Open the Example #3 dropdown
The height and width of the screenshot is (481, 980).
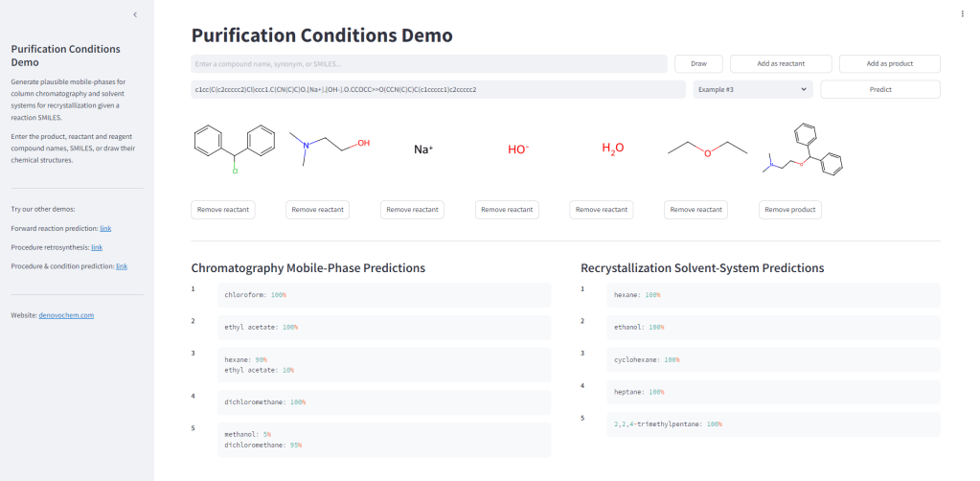[x=752, y=89]
